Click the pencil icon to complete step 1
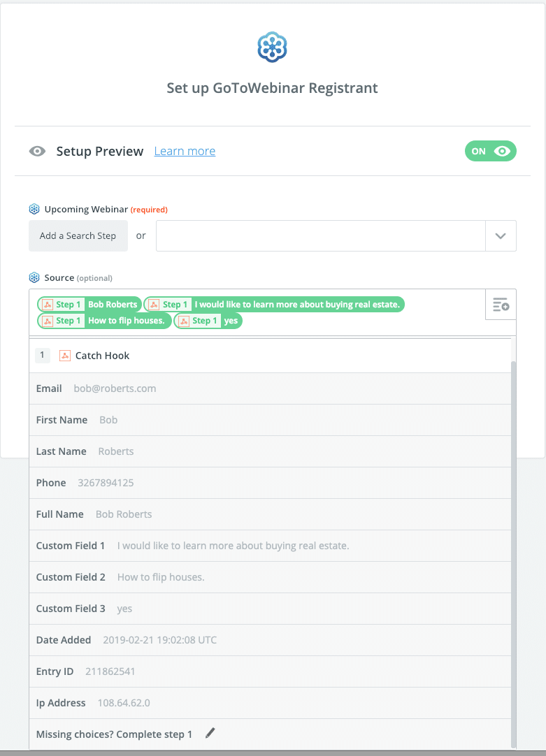The image size is (546, 756). pos(210,734)
